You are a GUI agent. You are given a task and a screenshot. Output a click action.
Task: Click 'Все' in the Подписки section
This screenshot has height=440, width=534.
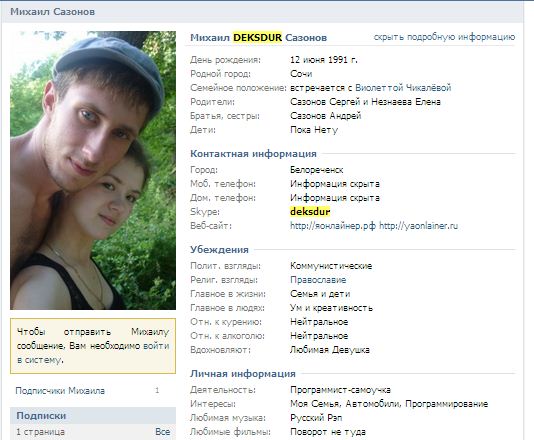(162, 432)
